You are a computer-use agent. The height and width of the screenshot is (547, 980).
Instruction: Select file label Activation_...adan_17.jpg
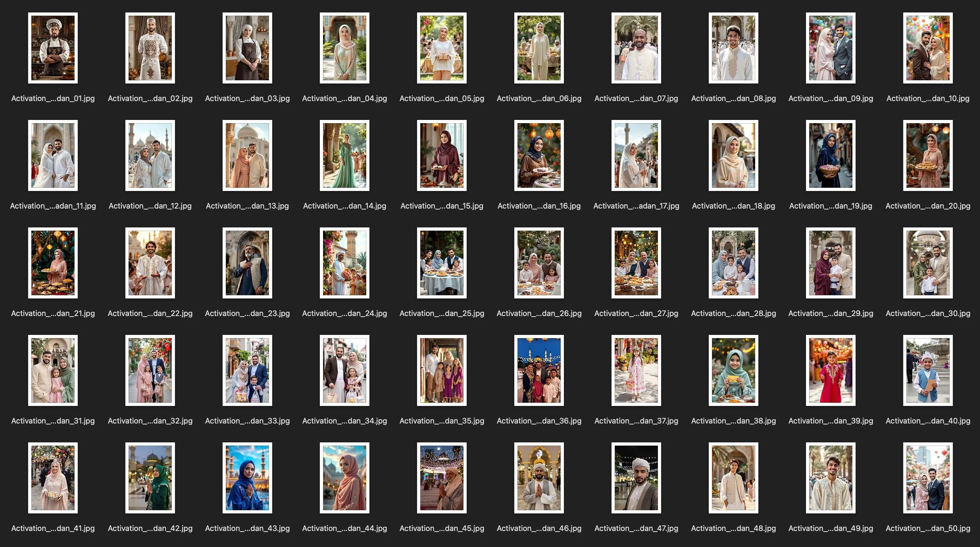pyautogui.click(x=636, y=206)
